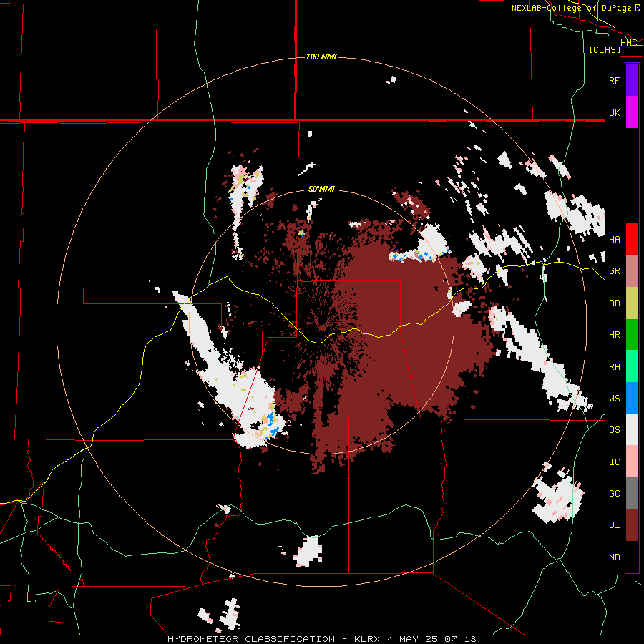Click the 4 MAY 25 date text
The width and height of the screenshot is (644, 644).
[x=414, y=639]
